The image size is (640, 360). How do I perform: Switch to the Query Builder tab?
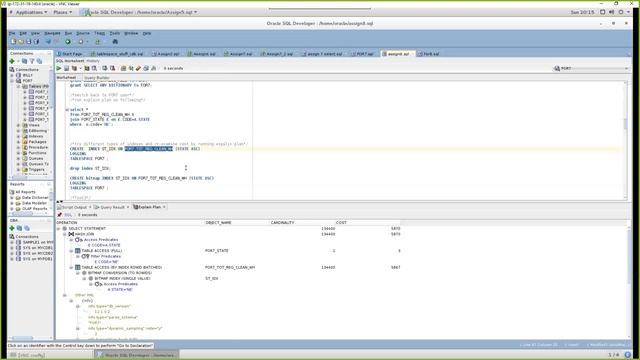tap(97, 78)
